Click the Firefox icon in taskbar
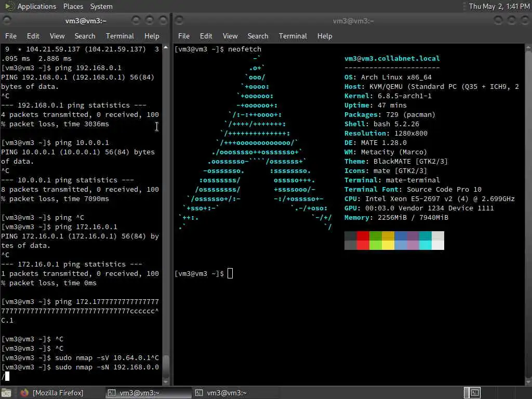Screen dimensions: 532x399 point(24,393)
